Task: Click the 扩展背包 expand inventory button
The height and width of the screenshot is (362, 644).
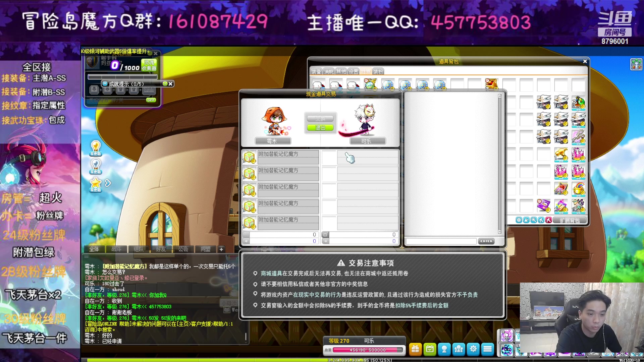Action: coord(570,220)
